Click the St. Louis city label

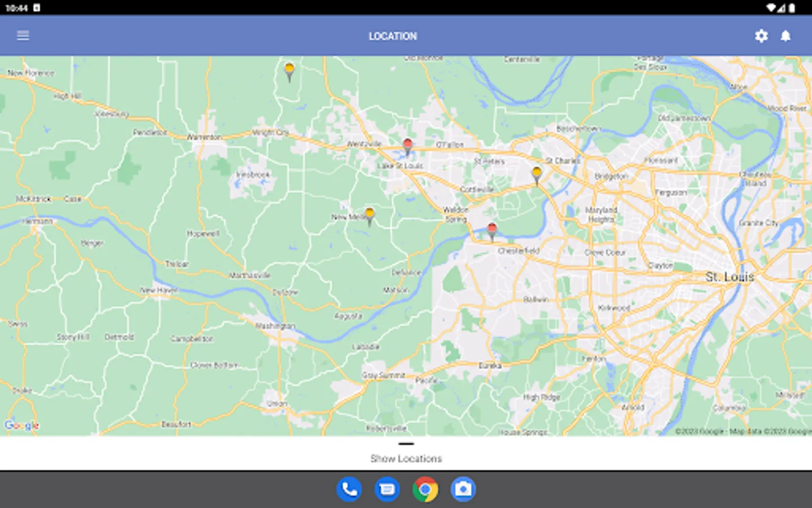730,277
